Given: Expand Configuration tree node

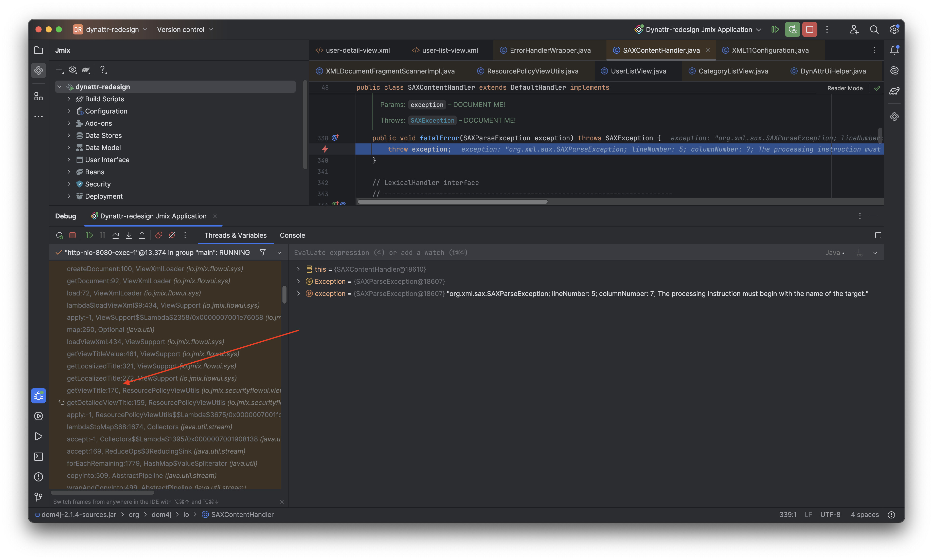Looking at the screenshot, I should pyautogui.click(x=69, y=111).
